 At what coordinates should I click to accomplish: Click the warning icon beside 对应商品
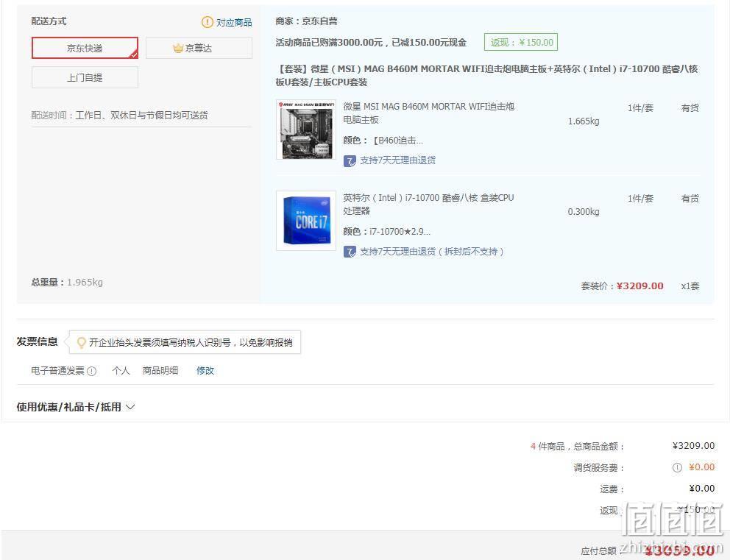(208, 22)
